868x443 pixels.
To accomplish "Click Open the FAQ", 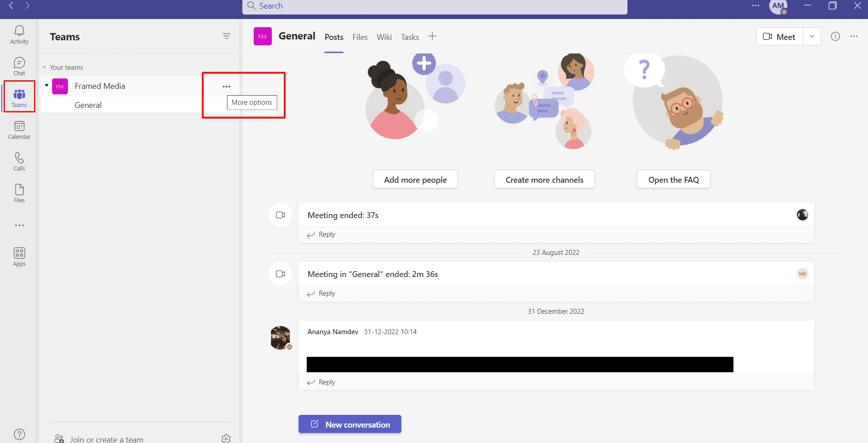I will (674, 180).
